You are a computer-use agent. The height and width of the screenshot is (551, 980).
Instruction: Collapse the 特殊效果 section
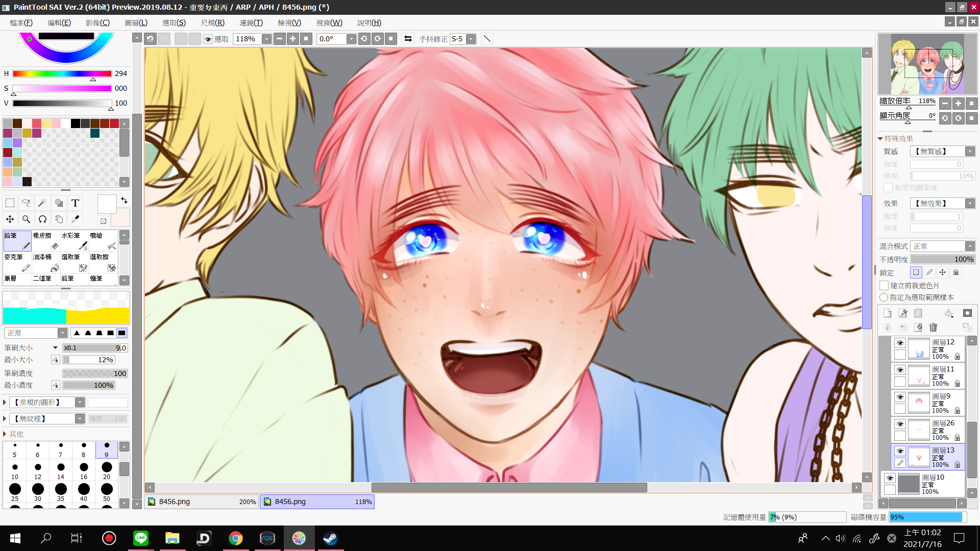(x=880, y=139)
